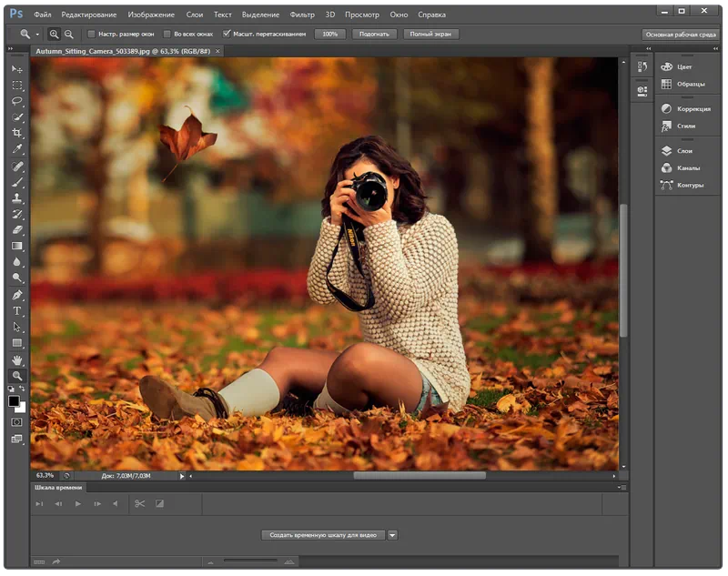Select the Hand tool
This screenshot has width=728, height=576.
pyautogui.click(x=16, y=359)
